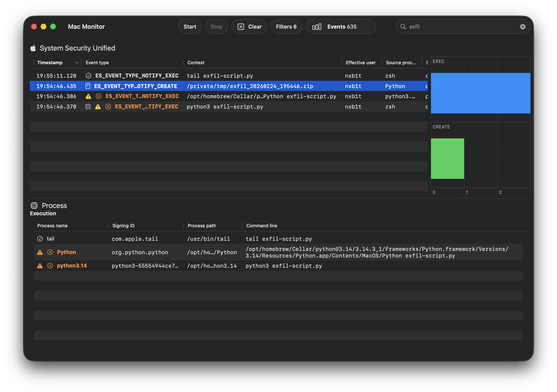This screenshot has height=392, width=557.
Task: Select the green CREATE bar in the chart
Action: 448,159
